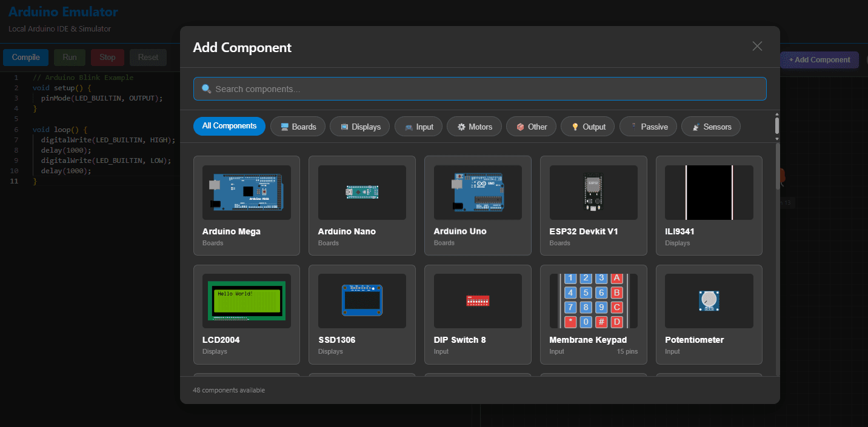The image size is (868, 427).
Task: Click the Input category keyboard icon
Action: [x=408, y=126]
